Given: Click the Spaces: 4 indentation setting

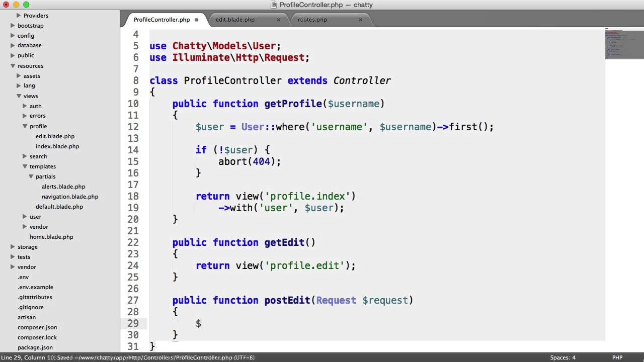Looking at the screenshot, I should coord(562,357).
